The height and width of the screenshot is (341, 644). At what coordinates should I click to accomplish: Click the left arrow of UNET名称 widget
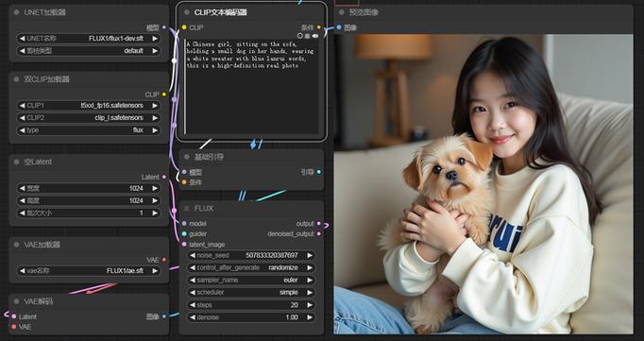22,39
